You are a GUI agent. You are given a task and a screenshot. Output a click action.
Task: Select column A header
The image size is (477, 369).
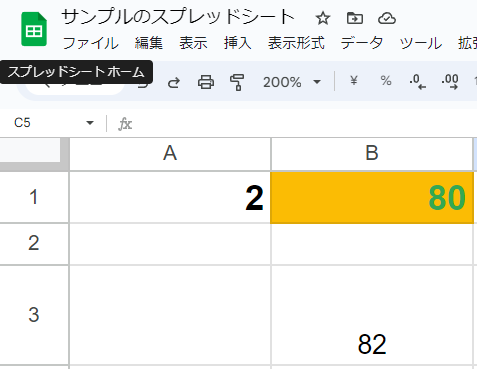point(170,154)
